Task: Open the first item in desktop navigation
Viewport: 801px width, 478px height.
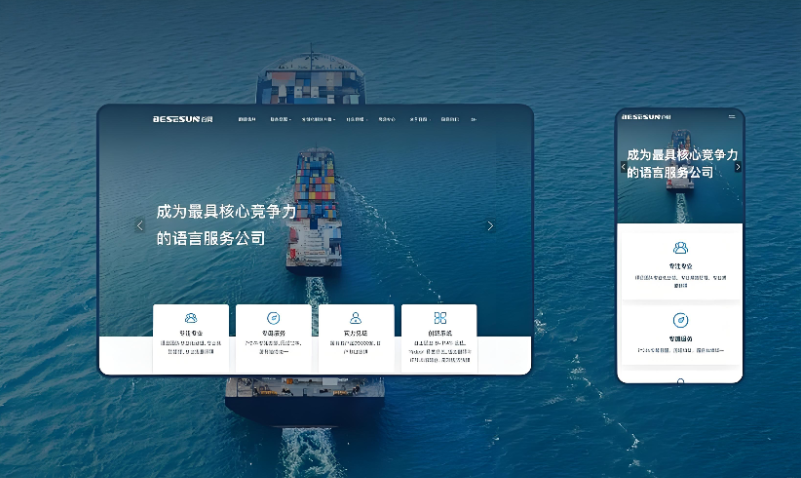Action: (247, 119)
